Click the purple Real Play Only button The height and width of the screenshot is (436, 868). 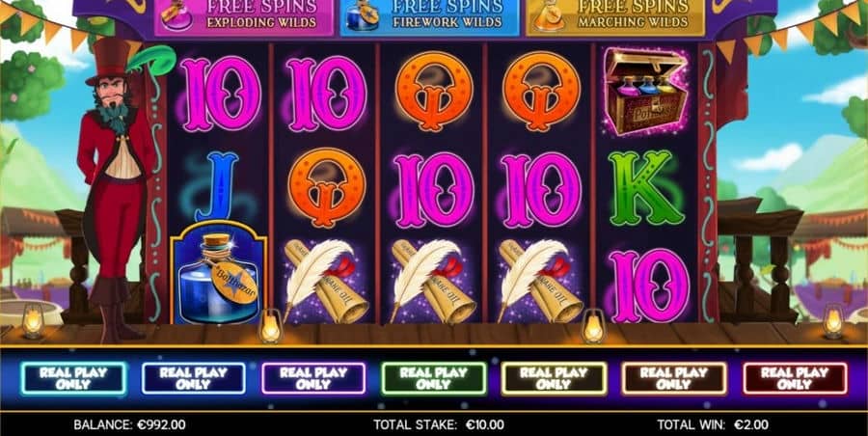tap(313, 378)
